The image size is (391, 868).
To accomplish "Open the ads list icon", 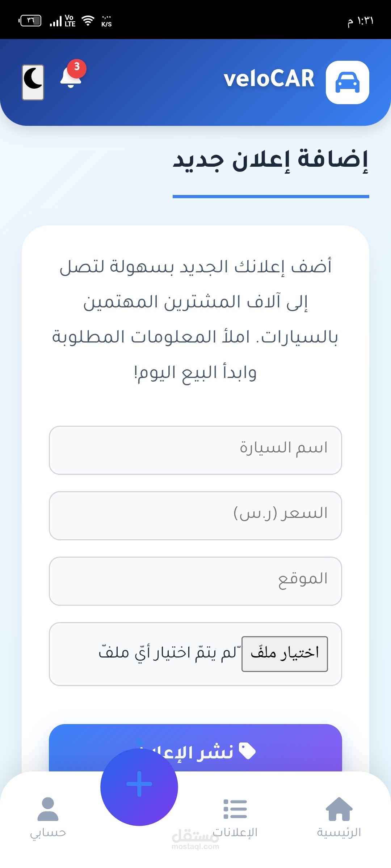I will [235, 809].
